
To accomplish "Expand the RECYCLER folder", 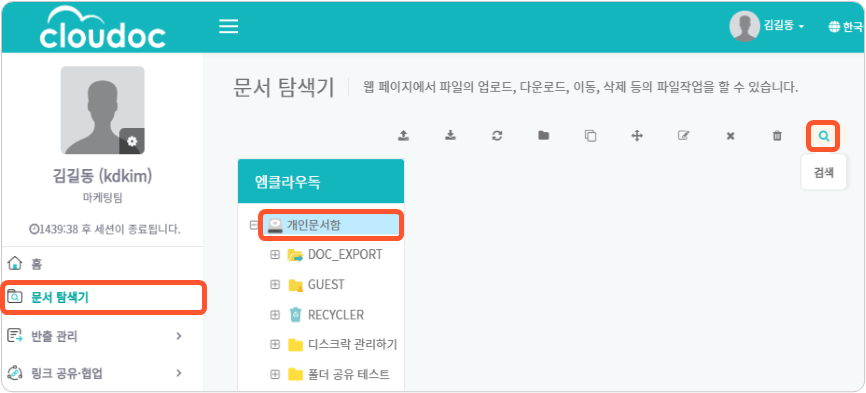I will [274, 315].
